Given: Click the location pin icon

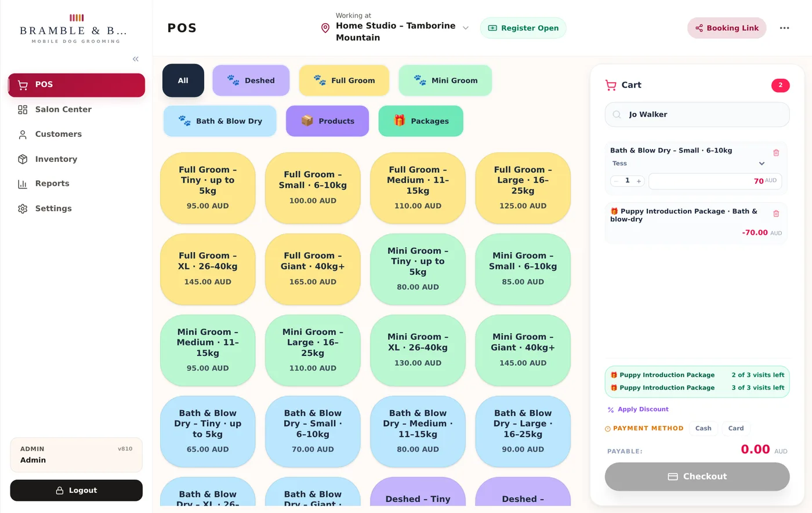Looking at the screenshot, I should (x=325, y=28).
